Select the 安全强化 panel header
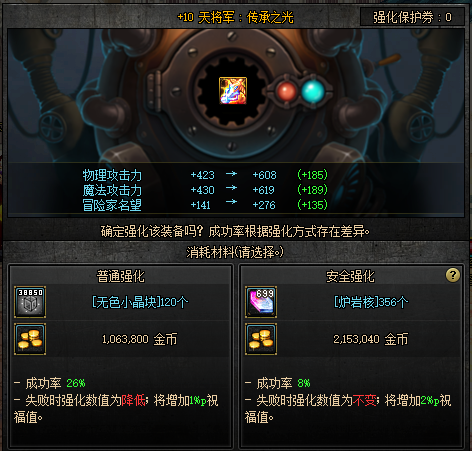Screen dimensions: 472x451 click(x=350, y=276)
